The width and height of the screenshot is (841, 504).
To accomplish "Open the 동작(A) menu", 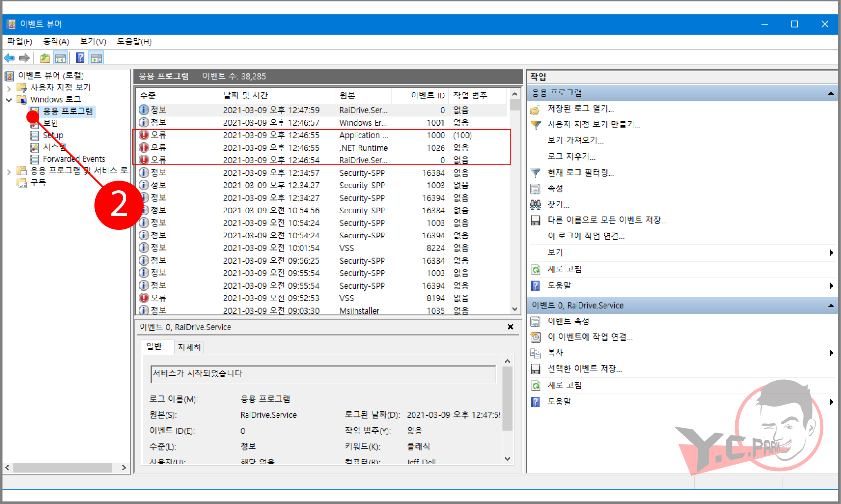I will [56, 42].
